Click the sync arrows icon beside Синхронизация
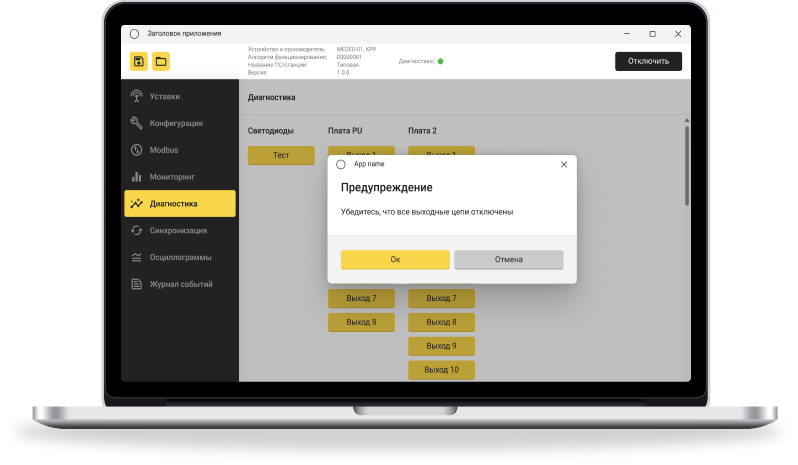Screen dimensions: 798x465 pyautogui.click(x=137, y=230)
